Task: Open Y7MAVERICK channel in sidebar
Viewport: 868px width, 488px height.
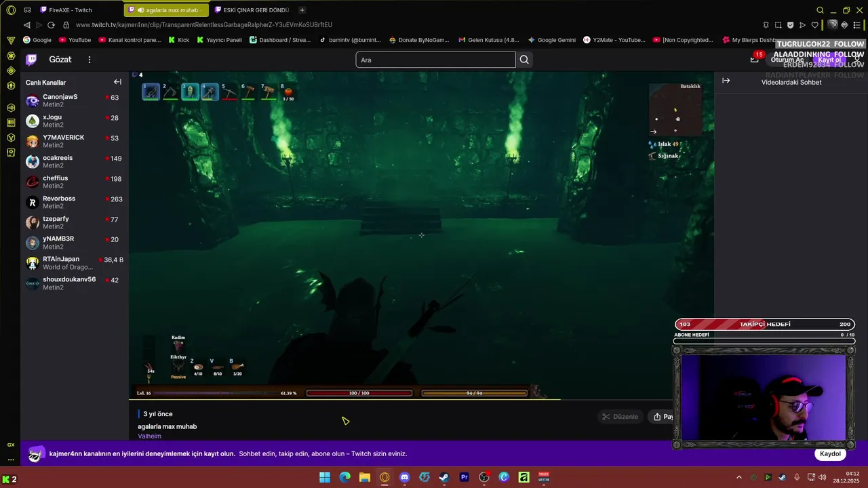Action: [x=73, y=141]
